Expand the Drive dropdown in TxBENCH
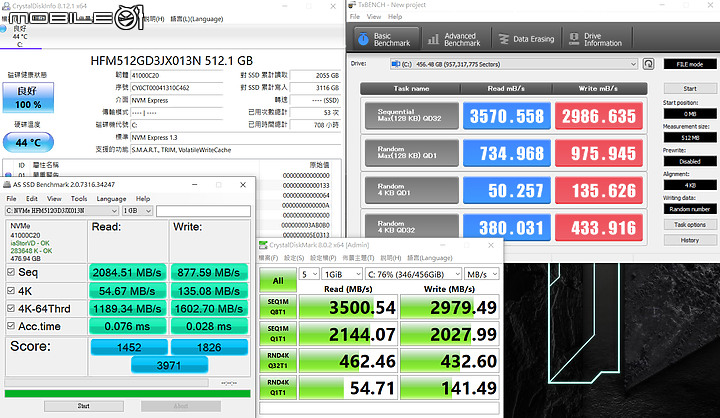This screenshot has height=418, width=720. coord(633,64)
